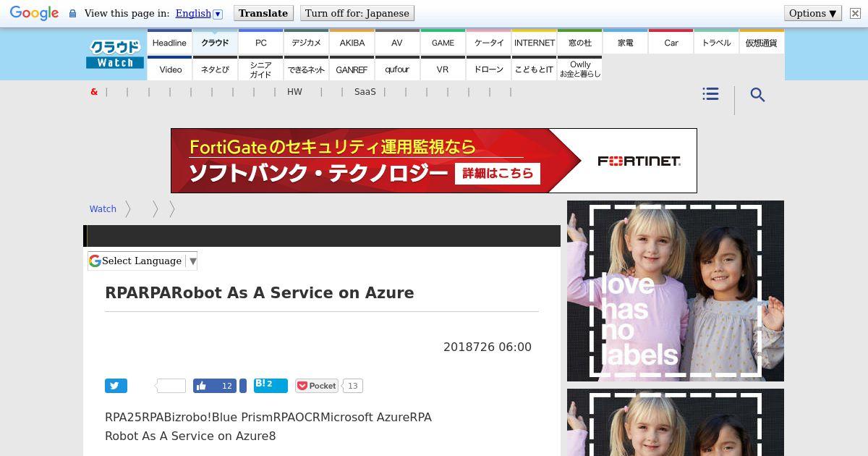Open the ケータイ tab
Screen dimensions: 868x456
tap(488, 43)
